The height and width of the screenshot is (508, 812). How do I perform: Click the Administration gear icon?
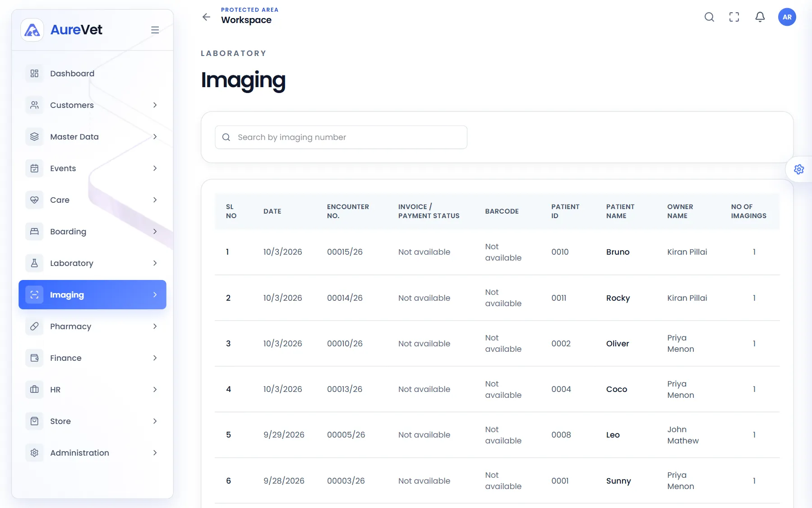pos(34,453)
